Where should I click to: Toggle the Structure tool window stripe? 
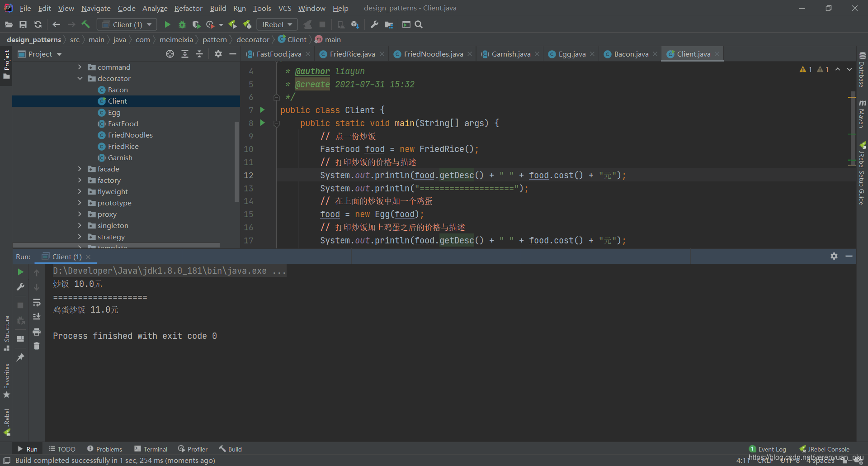[x=6, y=333]
